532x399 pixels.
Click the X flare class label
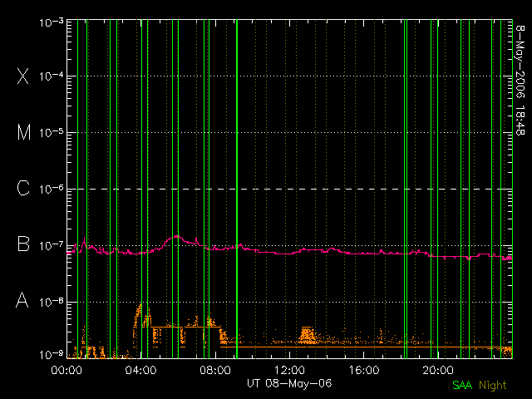point(23,76)
